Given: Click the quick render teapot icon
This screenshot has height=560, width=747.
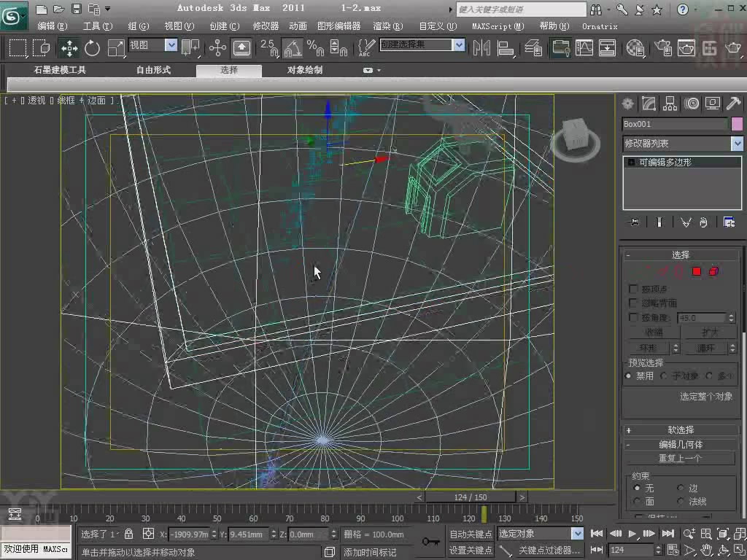Looking at the screenshot, I should [x=732, y=48].
